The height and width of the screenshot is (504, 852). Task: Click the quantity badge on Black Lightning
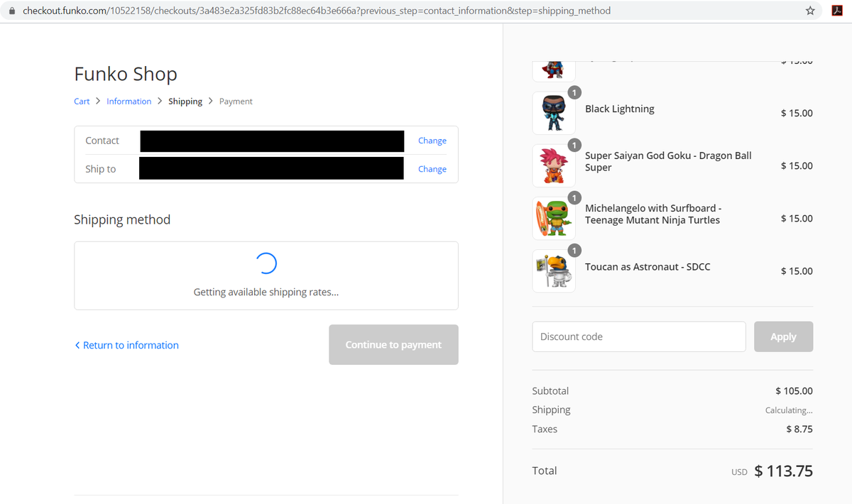[x=574, y=92]
